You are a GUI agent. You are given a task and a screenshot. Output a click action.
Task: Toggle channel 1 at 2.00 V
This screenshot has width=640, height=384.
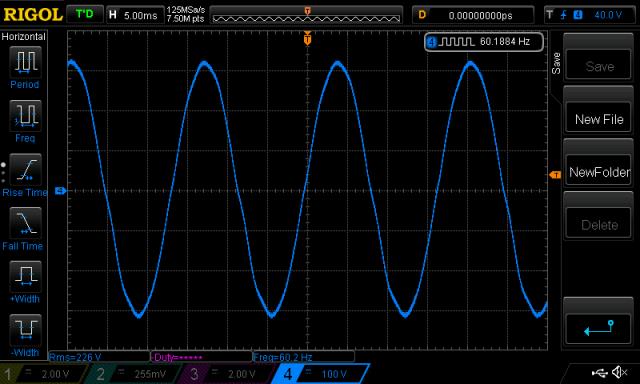[44, 374]
